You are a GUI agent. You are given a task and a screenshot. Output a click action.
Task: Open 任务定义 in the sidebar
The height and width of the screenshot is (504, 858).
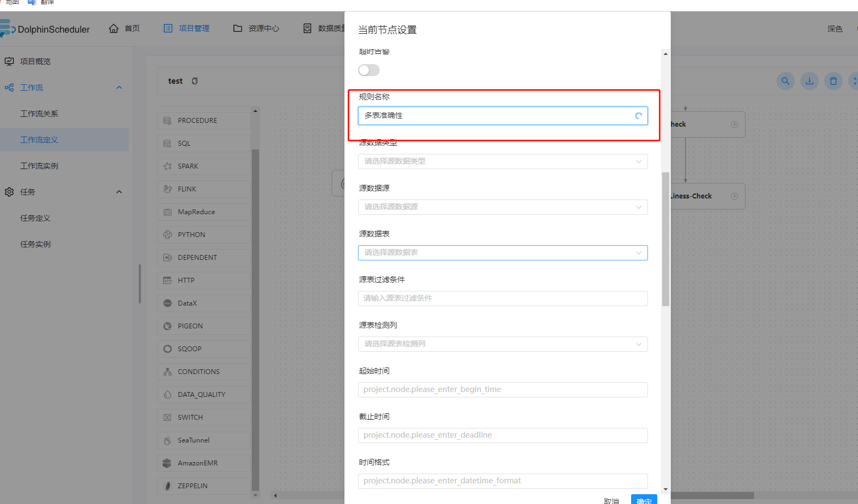[x=35, y=218]
